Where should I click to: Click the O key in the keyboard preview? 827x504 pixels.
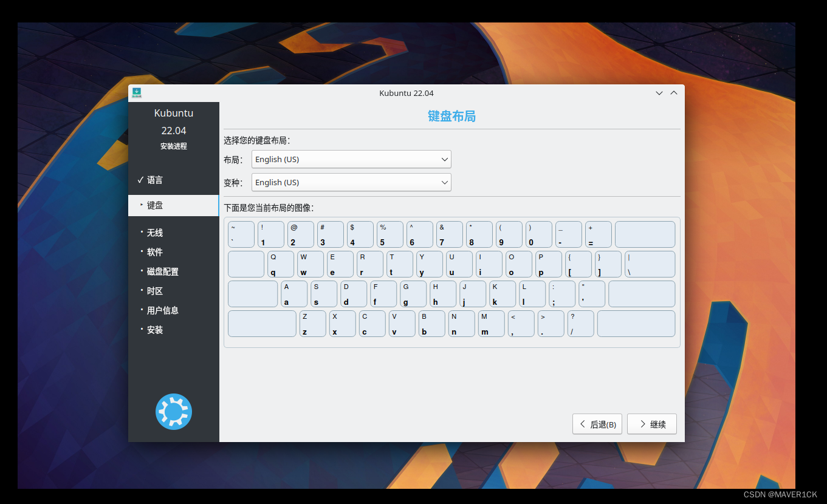coord(519,264)
